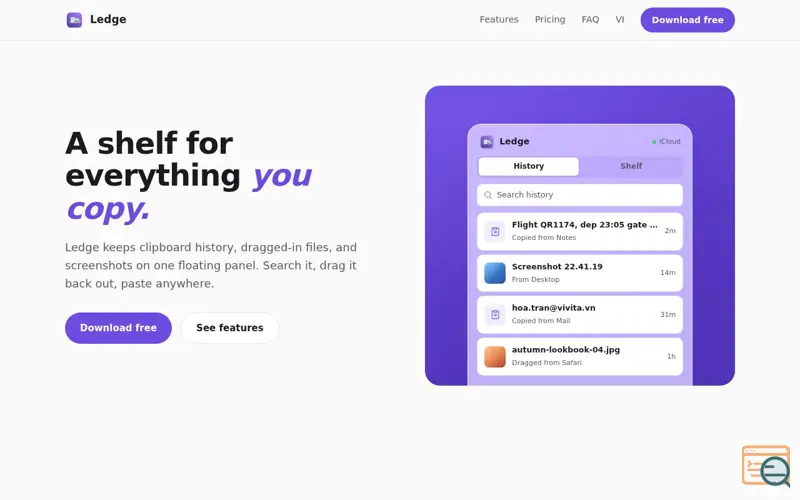800x500 pixels.
Task: Click the magnifier icon in search history
Action: coord(488,195)
